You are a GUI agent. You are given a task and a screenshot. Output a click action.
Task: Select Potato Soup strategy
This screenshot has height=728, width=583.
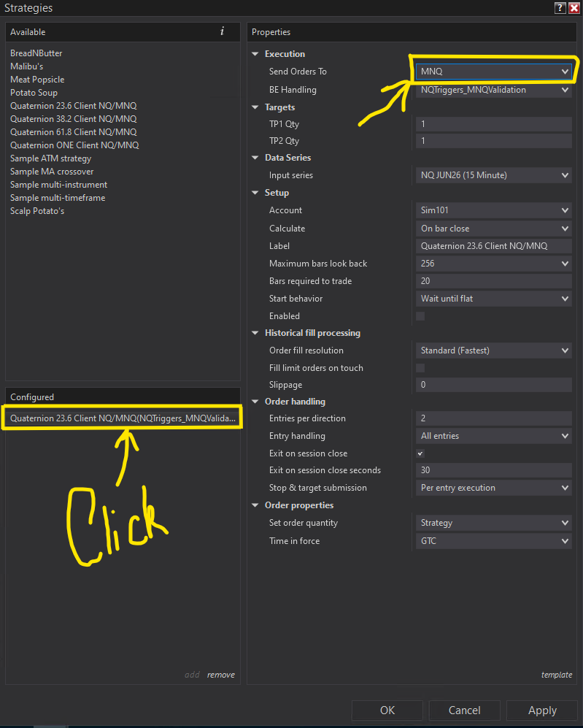pyautogui.click(x=34, y=93)
